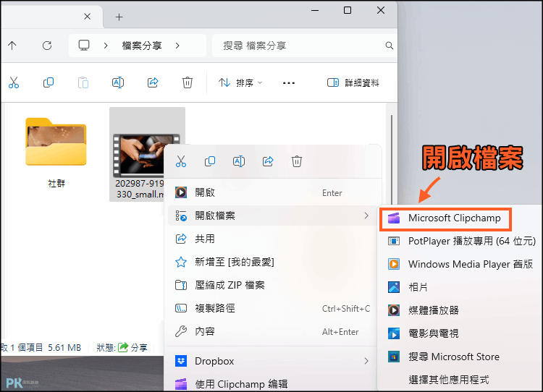
Task: Open the three-dots more options menu
Action: point(289,82)
